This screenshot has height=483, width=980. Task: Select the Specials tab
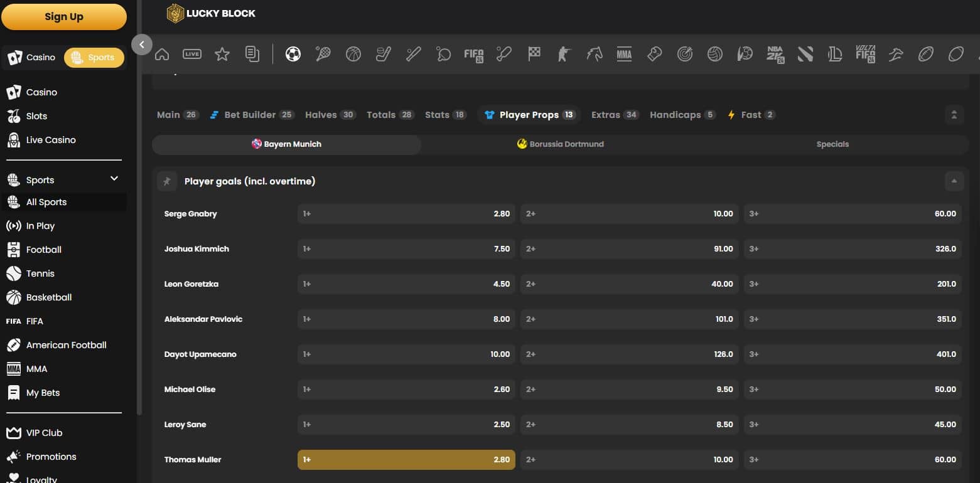click(x=832, y=144)
